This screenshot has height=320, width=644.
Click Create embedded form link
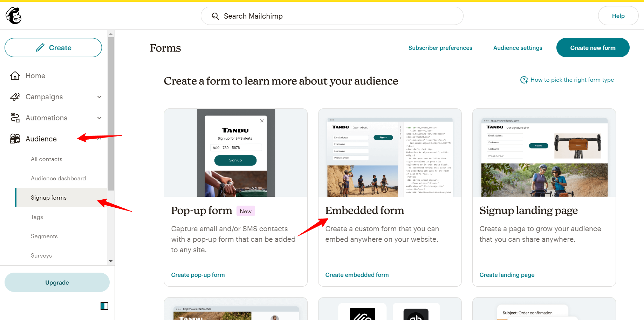coord(357,275)
